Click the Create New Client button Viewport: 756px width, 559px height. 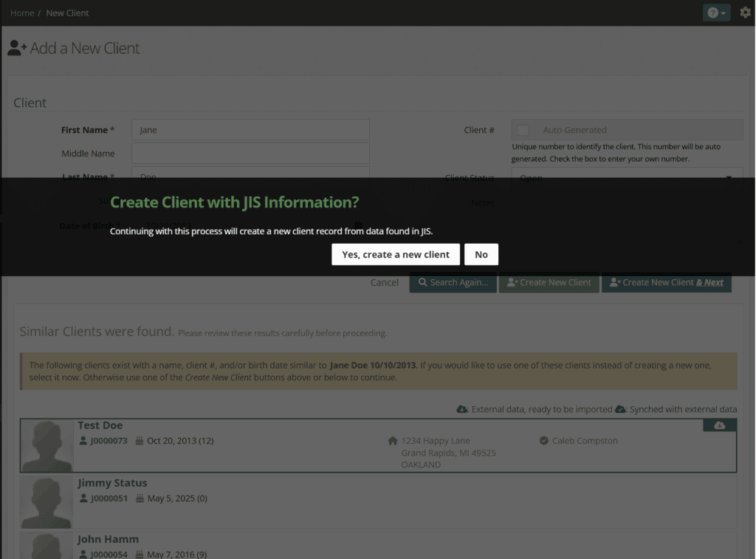(x=549, y=282)
